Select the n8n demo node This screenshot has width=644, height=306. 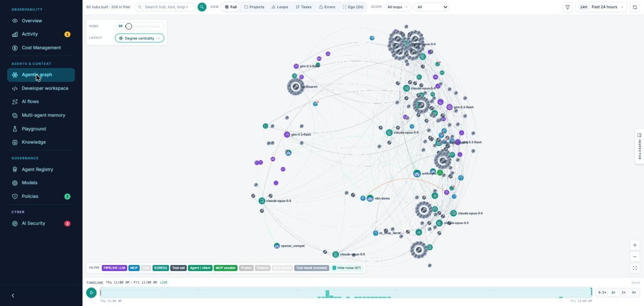coord(370,198)
